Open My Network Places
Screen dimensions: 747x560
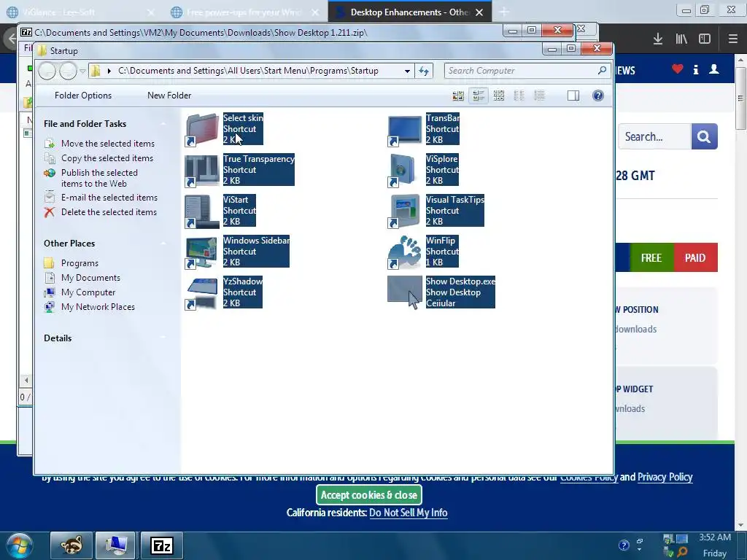click(x=98, y=307)
